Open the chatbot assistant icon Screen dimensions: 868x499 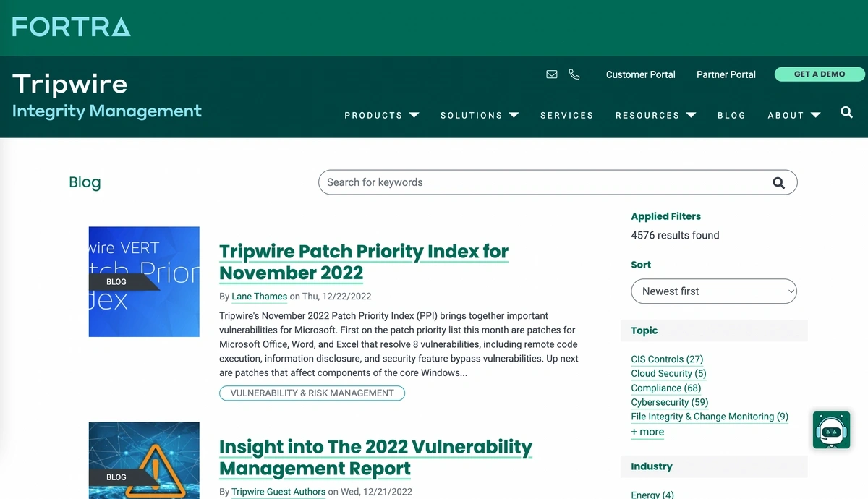pyautogui.click(x=831, y=430)
